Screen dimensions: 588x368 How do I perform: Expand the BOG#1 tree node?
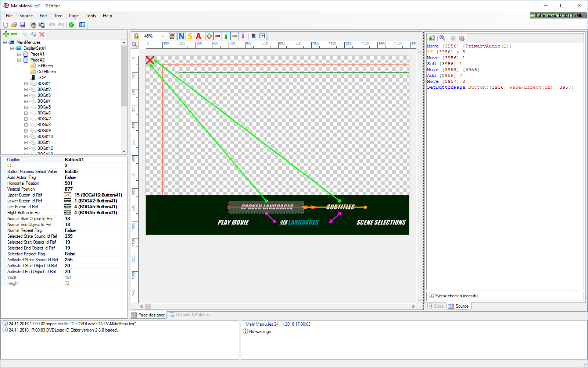tap(26, 84)
